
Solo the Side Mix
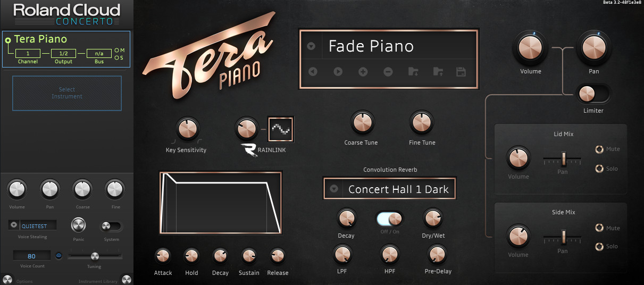tap(599, 247)
